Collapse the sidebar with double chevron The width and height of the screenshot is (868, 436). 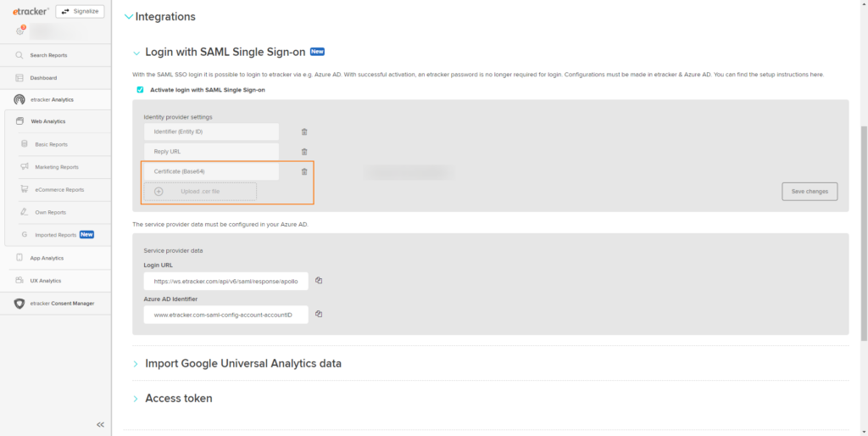click(100, 425)
